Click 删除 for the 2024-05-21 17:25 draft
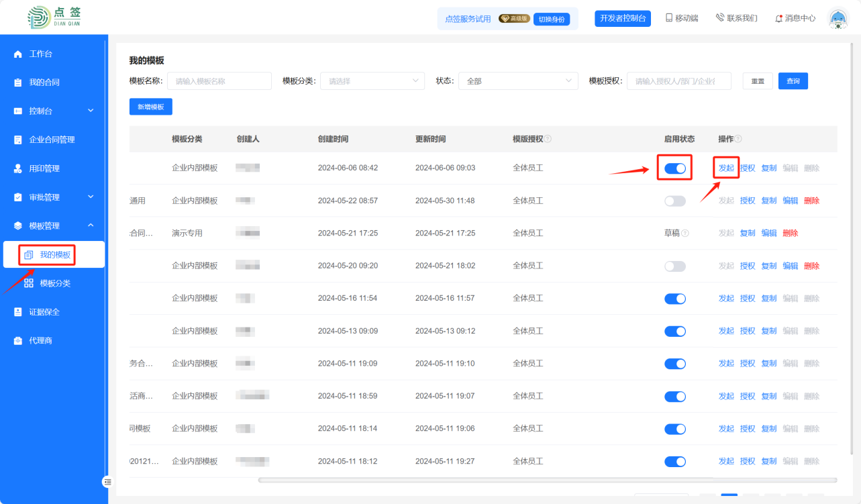This screenshot has height=504, width=861. click(x=791, y=233)
